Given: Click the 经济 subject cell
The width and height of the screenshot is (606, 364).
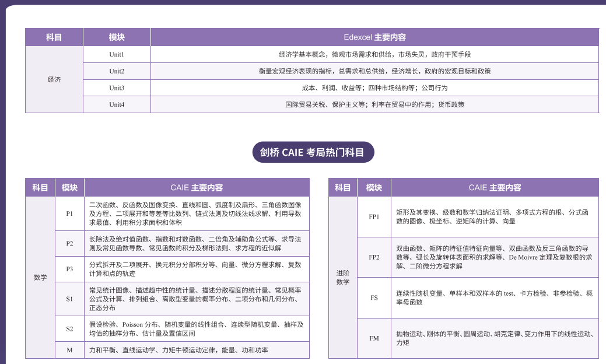Looking at the screenshot, I should click(x=54, y=79).
